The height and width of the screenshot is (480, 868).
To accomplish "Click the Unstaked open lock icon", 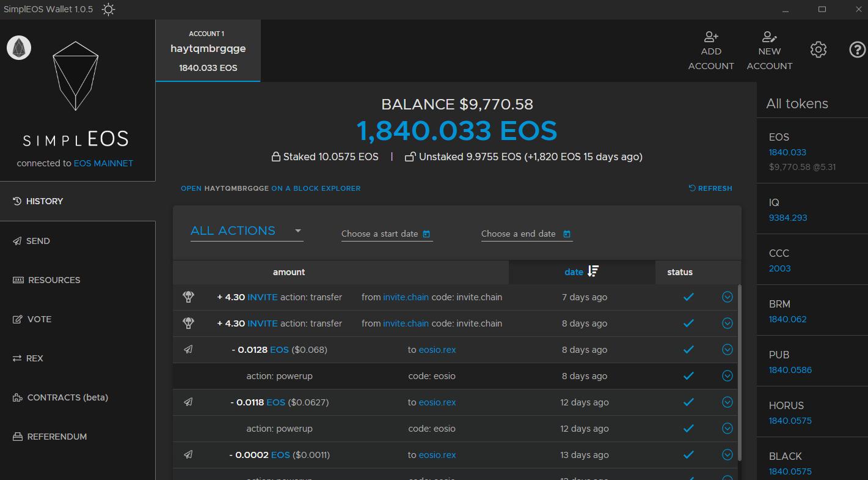I will click(410, 157).
